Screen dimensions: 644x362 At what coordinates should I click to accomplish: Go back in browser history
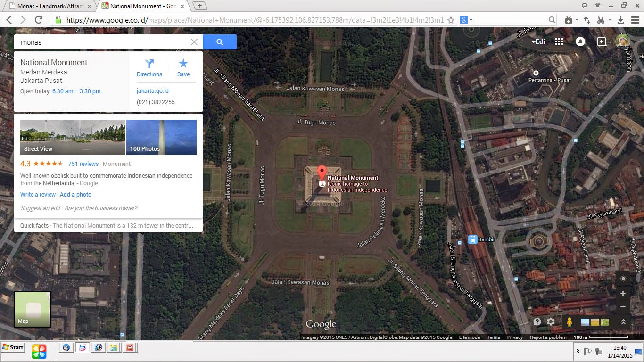point(9,20)
